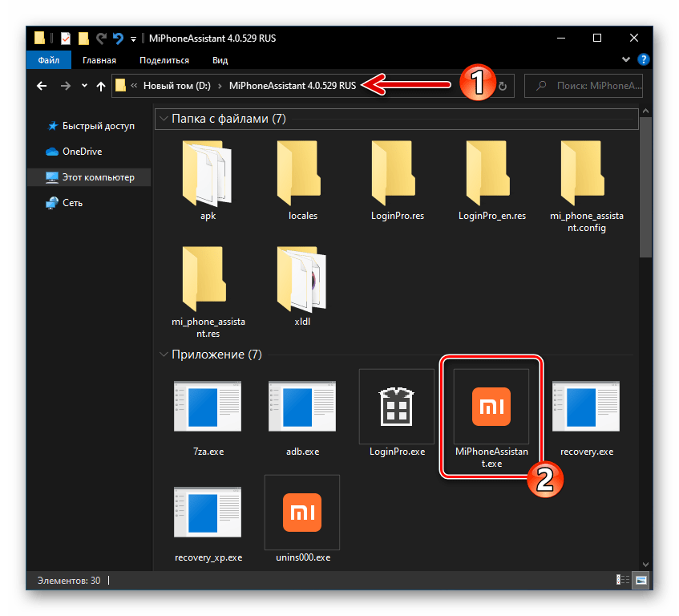Expand the ribbon with the chevron arrow

click(x=626, y=60)
